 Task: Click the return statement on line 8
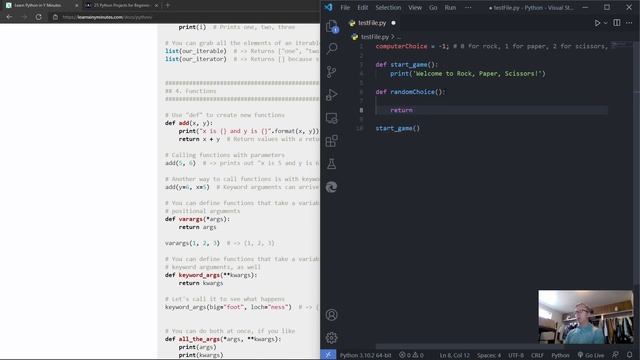pos(401,110)
